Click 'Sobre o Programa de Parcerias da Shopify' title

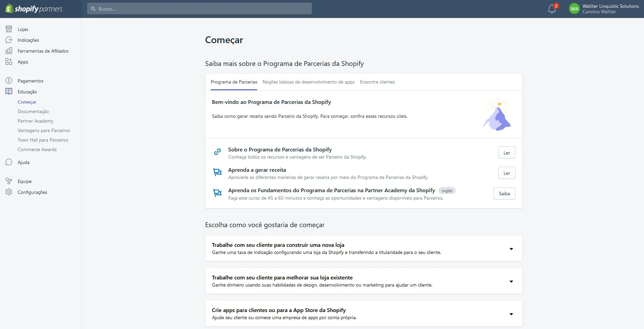point(280,149)
